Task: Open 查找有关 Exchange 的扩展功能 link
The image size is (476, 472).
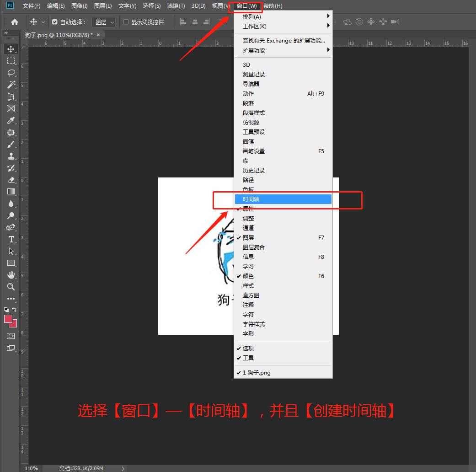Action: point(283,41)
